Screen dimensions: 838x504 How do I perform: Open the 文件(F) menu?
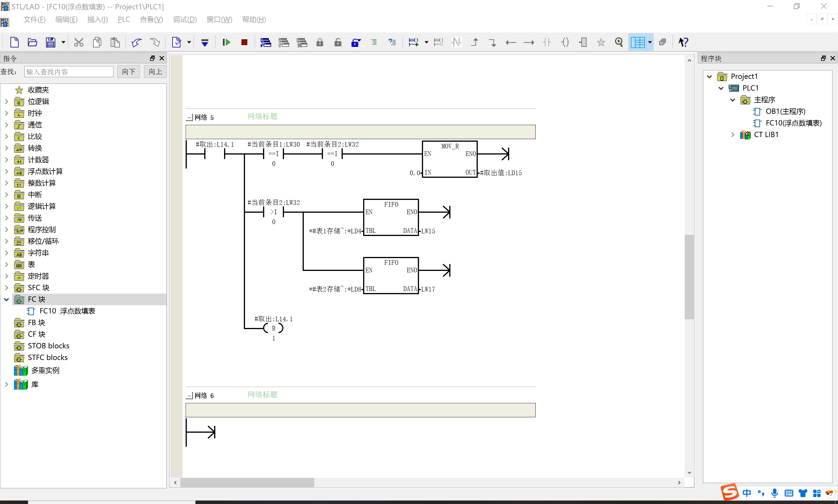coord(34,19)
